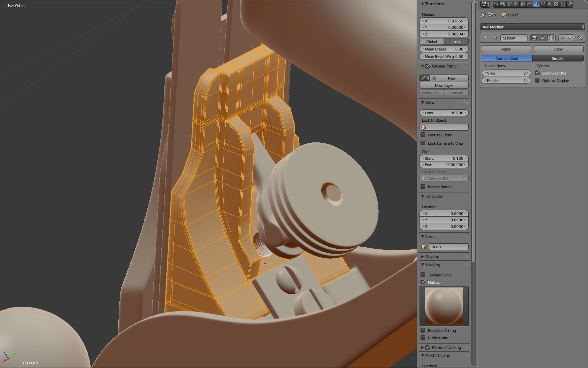Enable Backface Culling checkbox
This screenshot has height=368, width=588.
pos(423,330)
